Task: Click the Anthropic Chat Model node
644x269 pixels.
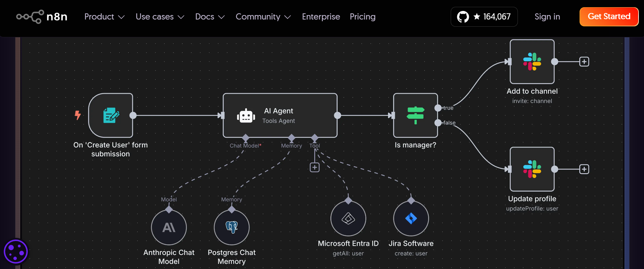Action: pos(169,227)
